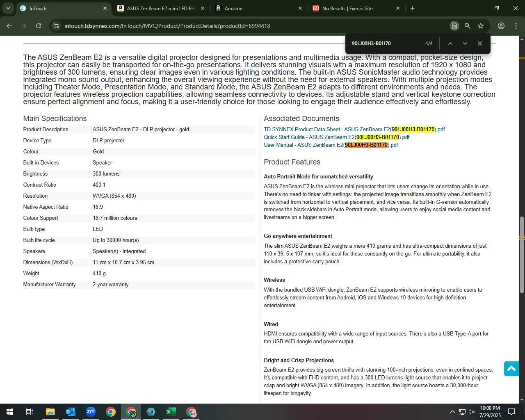Go to previous find result
The height and width of the screenshot is (420, 525).
tap(450, 43)
